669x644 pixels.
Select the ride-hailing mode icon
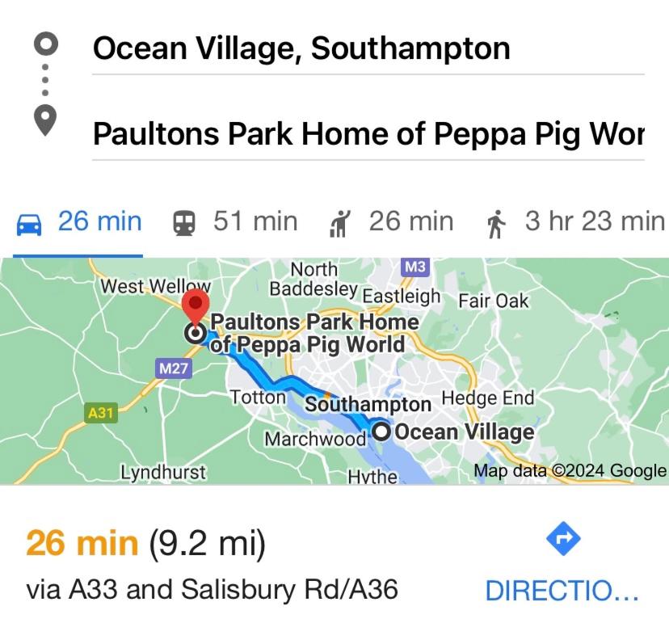point(340,224)
